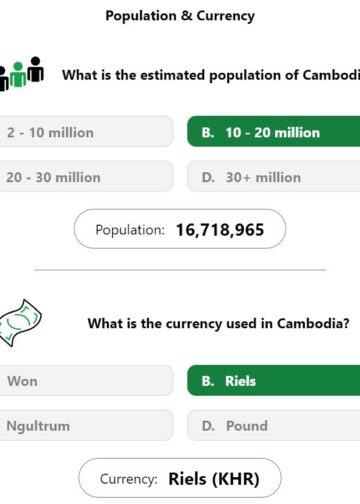This screenshot has height=504, width=360.
Task: Choose the Won currency answer
Action: pyautogui.click(x=86, y=381)
